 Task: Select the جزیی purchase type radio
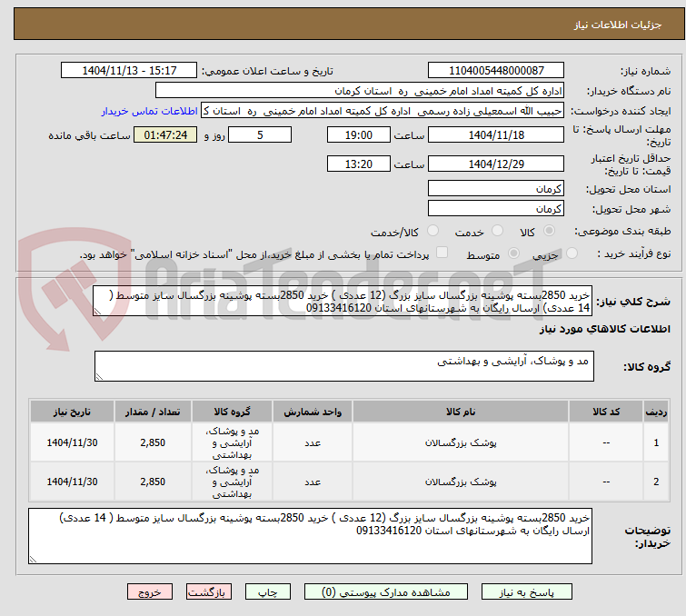572,253
